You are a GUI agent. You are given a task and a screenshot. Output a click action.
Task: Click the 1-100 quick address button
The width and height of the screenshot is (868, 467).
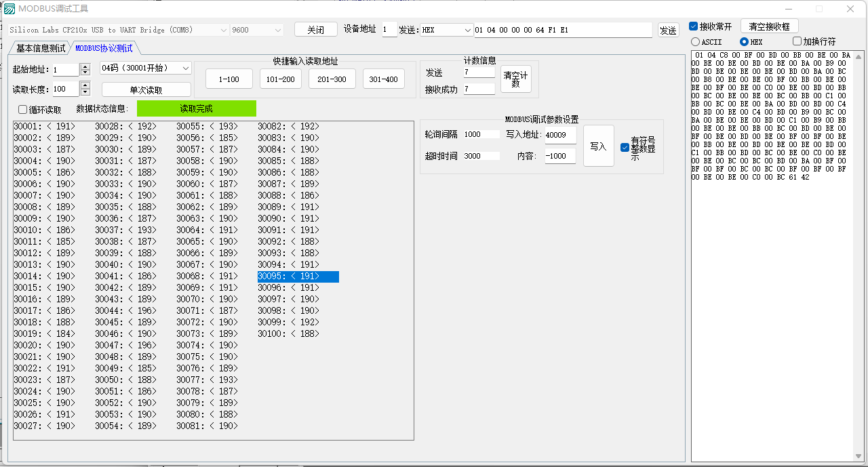click(229, 79)
